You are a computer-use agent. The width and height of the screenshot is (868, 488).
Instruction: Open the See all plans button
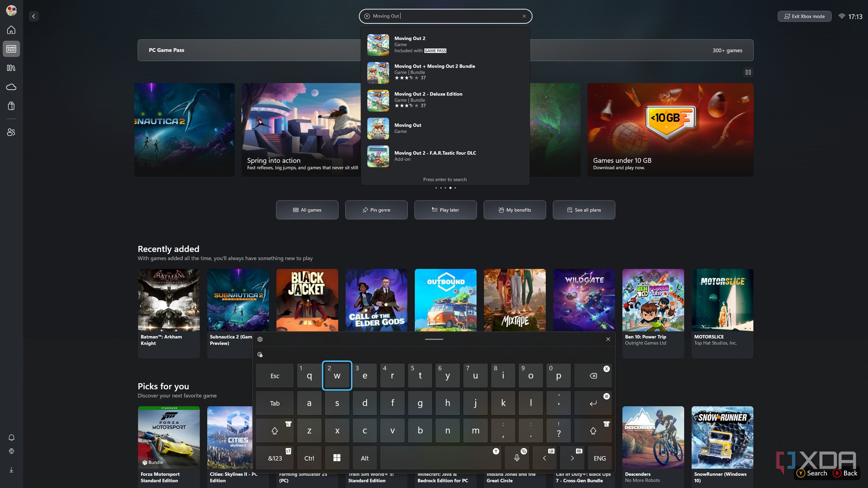pos(584,210)
